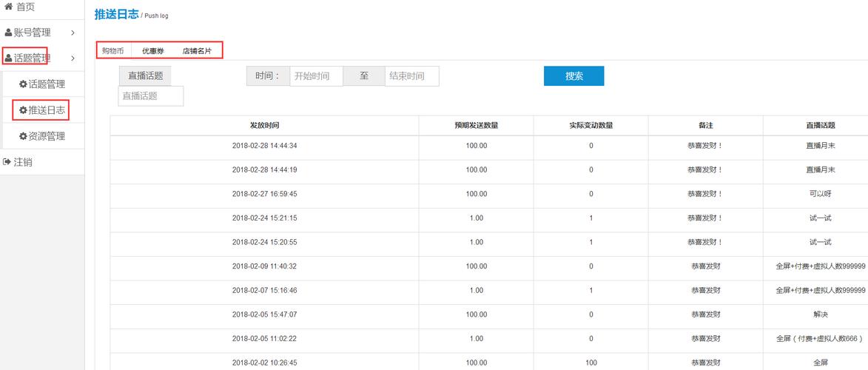The width and height of the screenshot is (868, 370).
Task: Click the home icon beside 首页
Action: tap(8, 7)
